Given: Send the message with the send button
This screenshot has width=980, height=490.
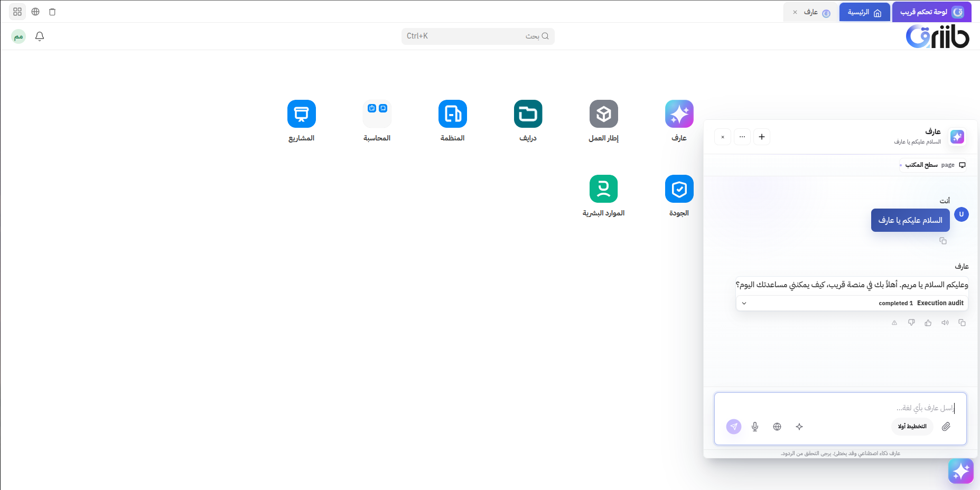Looking at the screenshot, I should coord(734,427).
